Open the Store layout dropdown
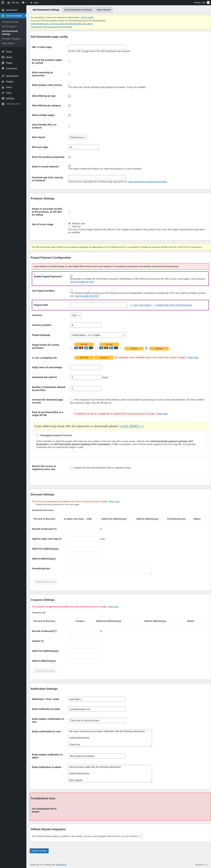211x868 pixels. (78, 138)
